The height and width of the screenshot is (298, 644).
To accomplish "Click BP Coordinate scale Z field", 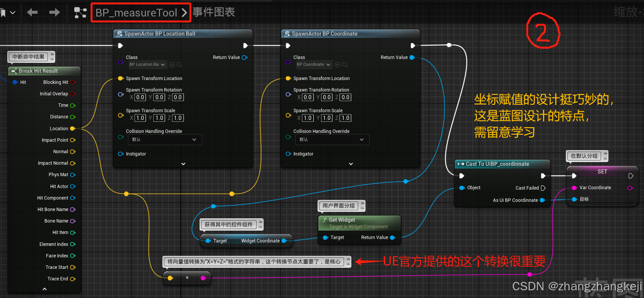I will pyautogui.click(x=346, y=118).
